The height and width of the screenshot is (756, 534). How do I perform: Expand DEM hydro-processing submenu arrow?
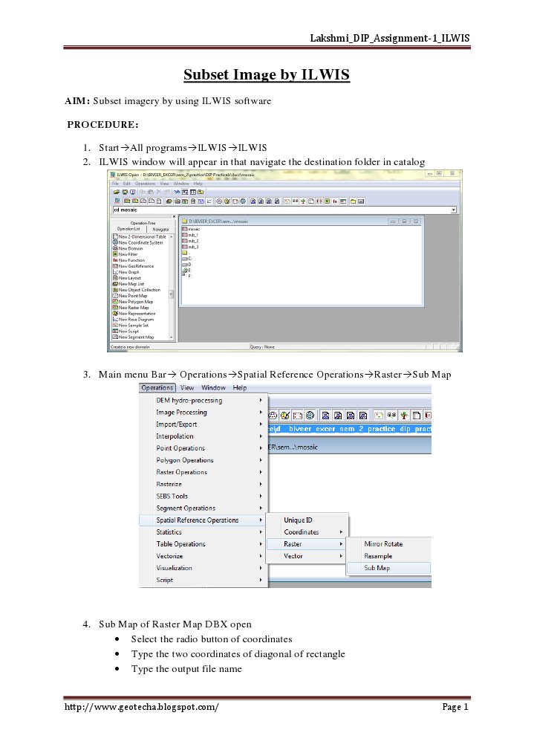(261, 400)
